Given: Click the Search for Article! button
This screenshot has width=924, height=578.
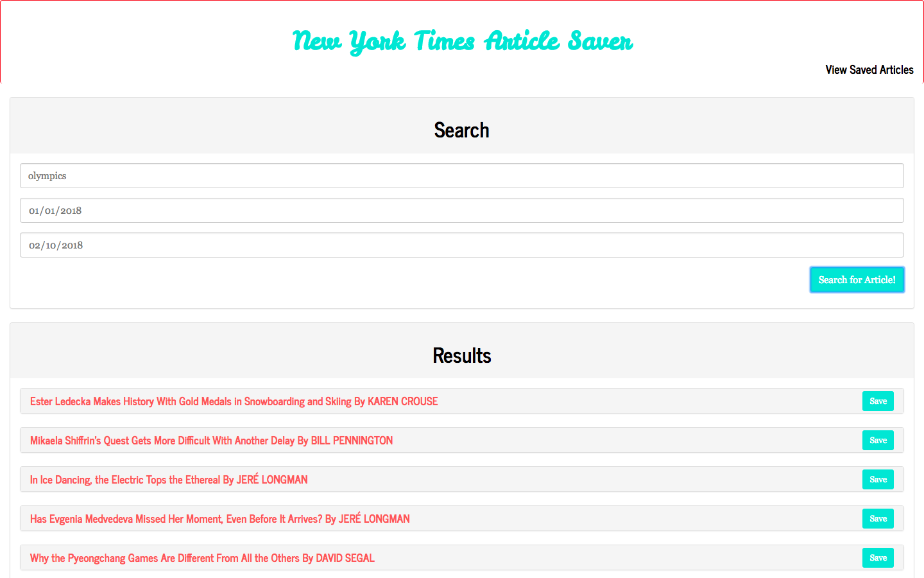Looking at the screenshot, I should tap(857, 280).
